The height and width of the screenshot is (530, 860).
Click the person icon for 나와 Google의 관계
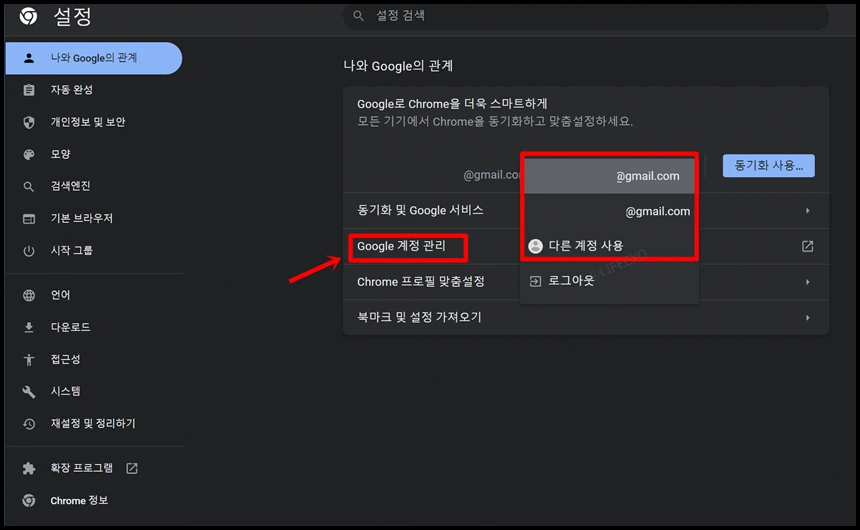(29, 58)
